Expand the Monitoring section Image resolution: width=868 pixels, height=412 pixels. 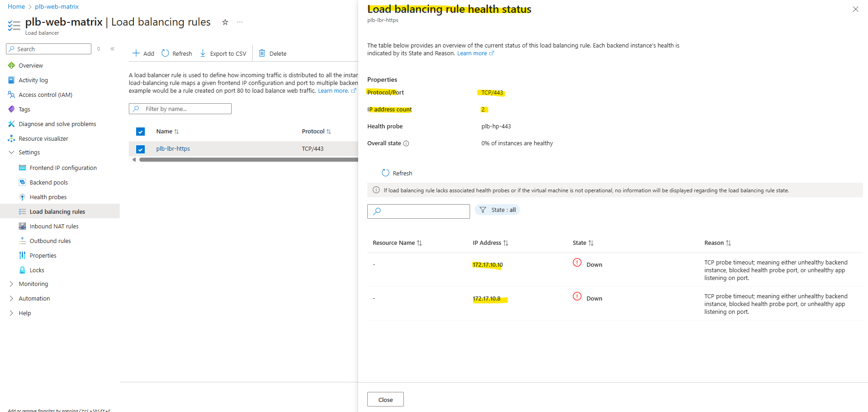(x=11, y=284)
